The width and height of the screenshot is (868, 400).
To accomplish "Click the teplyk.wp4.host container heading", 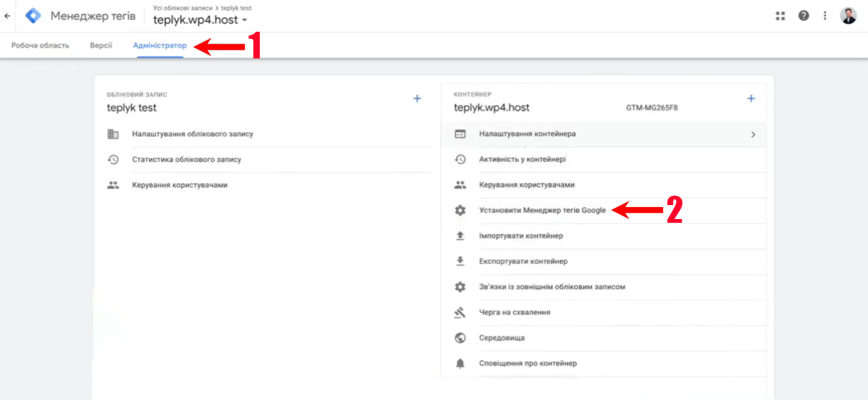I will point(491,108).
